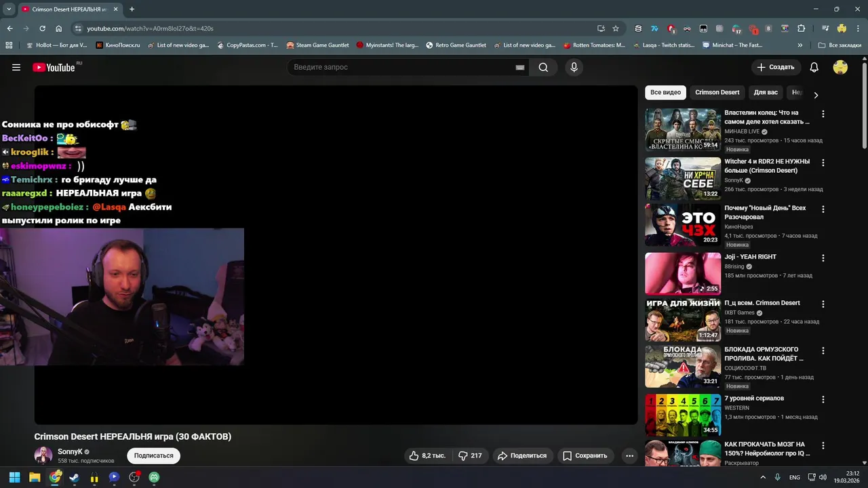This screenshot has height=488, width=868.
Task: Expand hidden bookmarks with double chevron
Action: coord(800,45)
